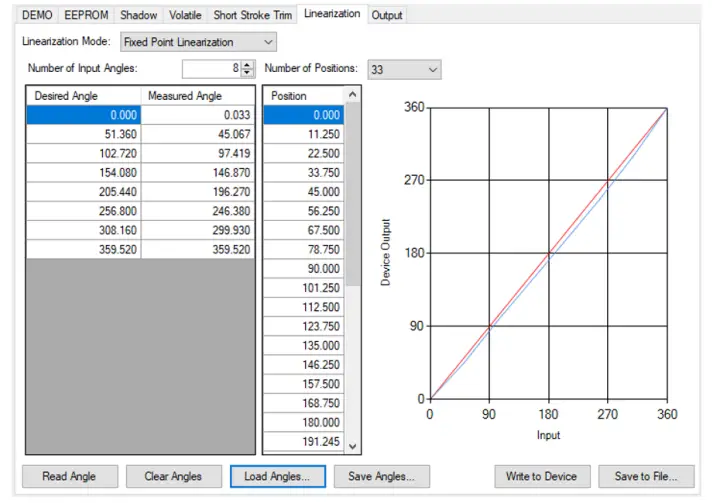Select Position row 101.250
712x503 pixels.
tap(304, 288)
